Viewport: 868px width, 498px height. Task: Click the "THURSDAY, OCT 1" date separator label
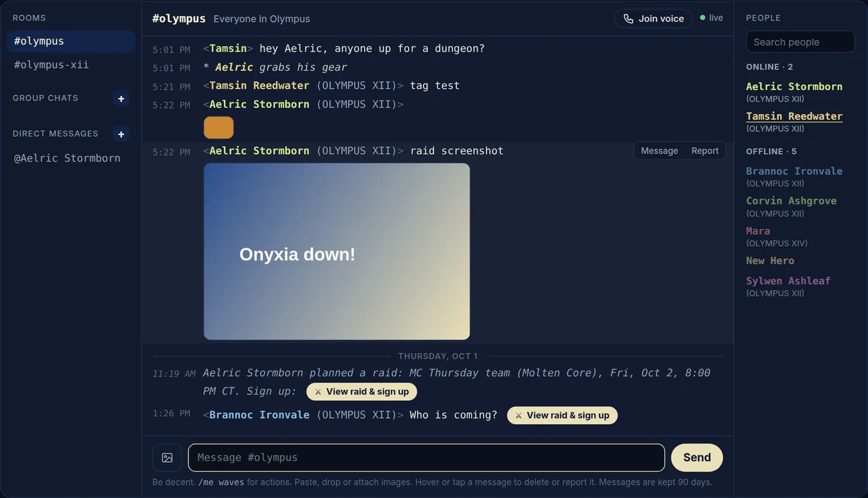tap(438, 356)
